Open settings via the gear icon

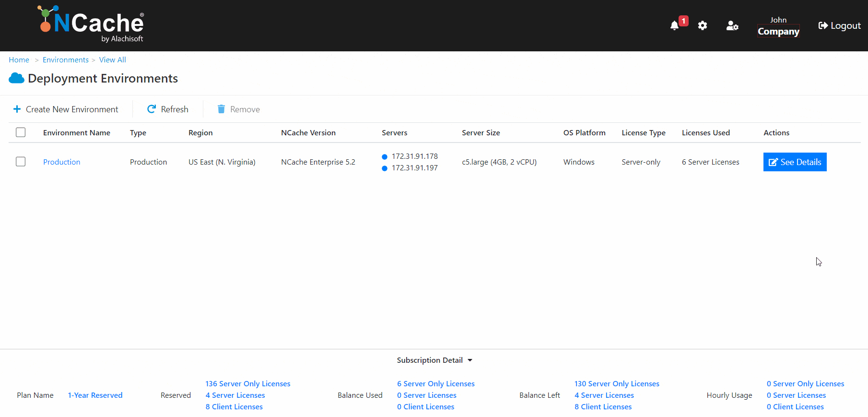[703, 26]
